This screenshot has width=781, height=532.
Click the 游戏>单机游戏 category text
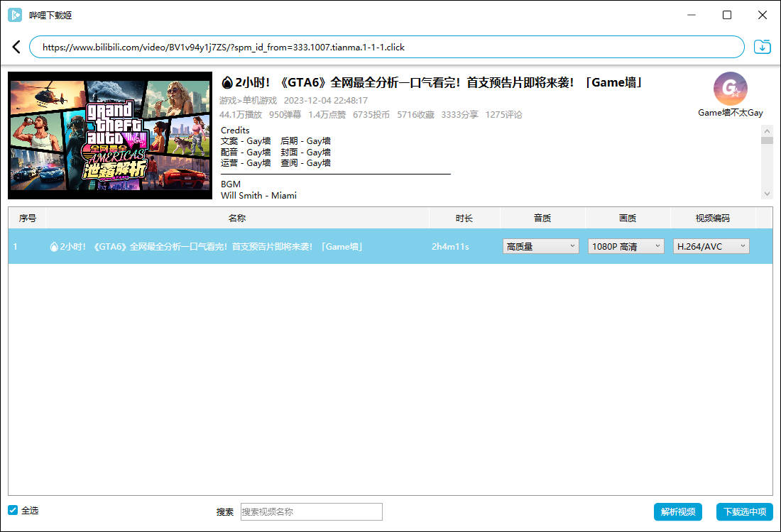pos(248,101)
